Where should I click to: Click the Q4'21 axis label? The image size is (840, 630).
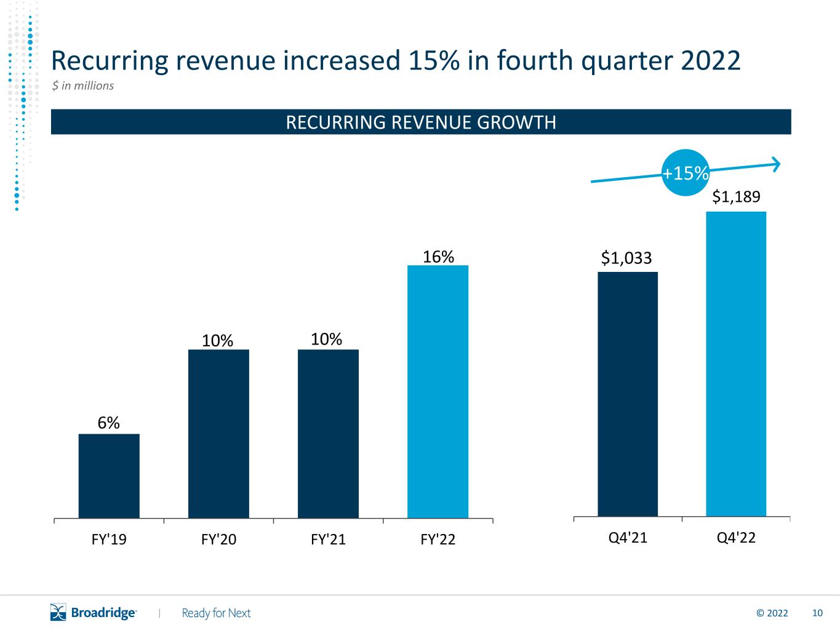point(628,538)
